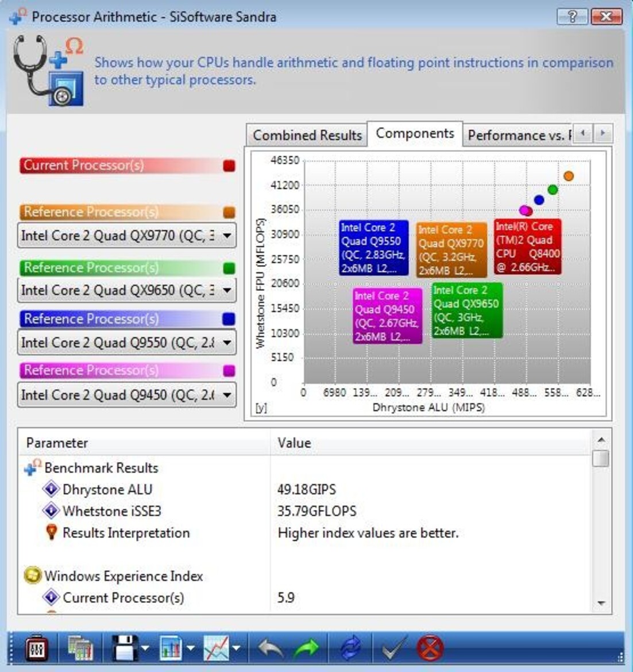The width and height of the screenshot is (633, 672).
Task: Click the Value column header
Action: pyautogui.click(x=430, y=443)
